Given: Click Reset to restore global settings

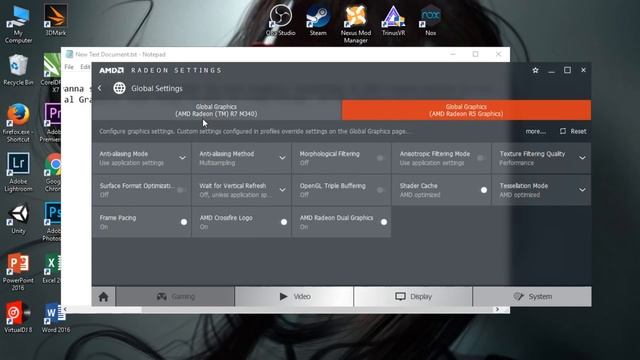Looking at the screenshot, I should 573,131.
